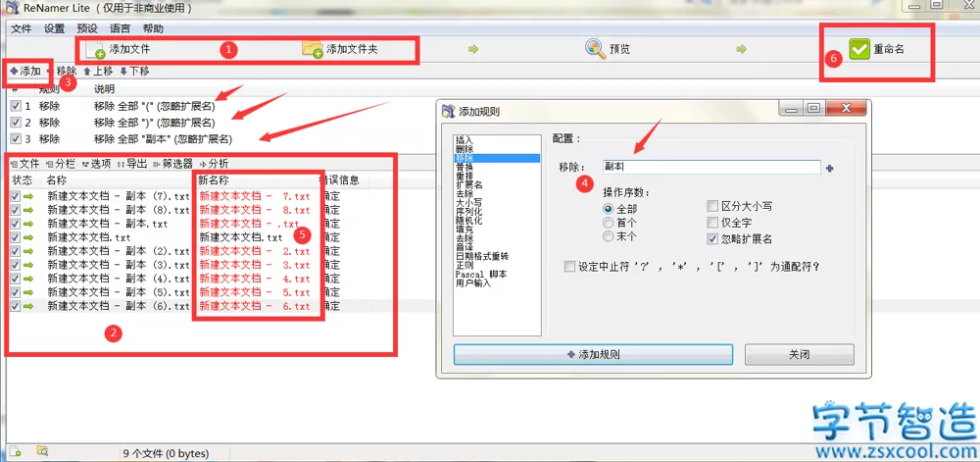Select 序列化 rule type in list
The height and width of the screenshot is (462, 980).
(498, 211)
